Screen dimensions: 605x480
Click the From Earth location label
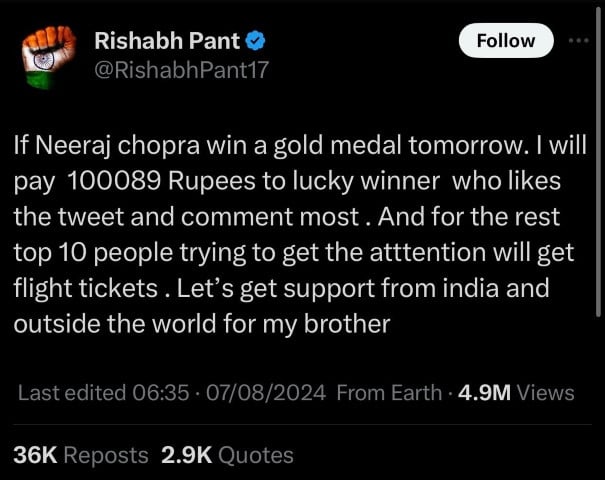[x=389, y=393]
